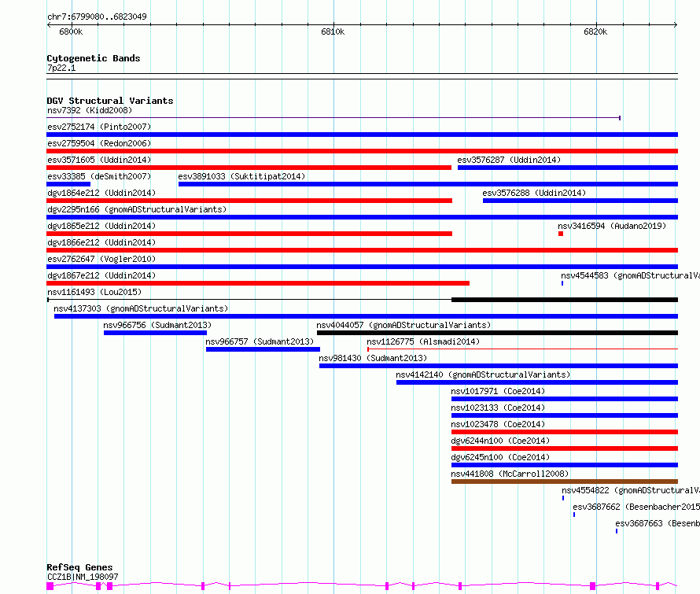Open the esv2759504 (Redon2006) variant label
This screenshot has height=594, width=700.
click(99, 143)
